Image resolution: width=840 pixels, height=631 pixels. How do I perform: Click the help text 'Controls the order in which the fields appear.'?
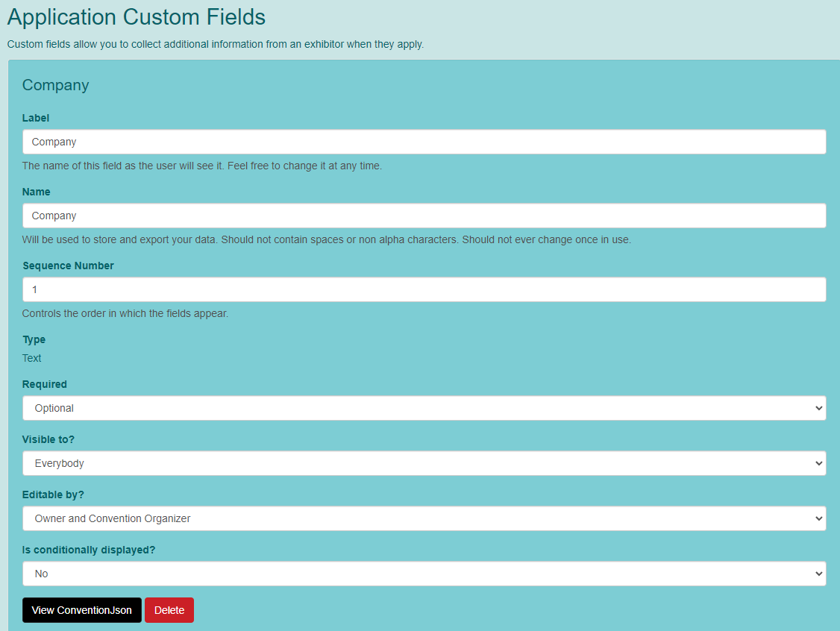point(125,313)
